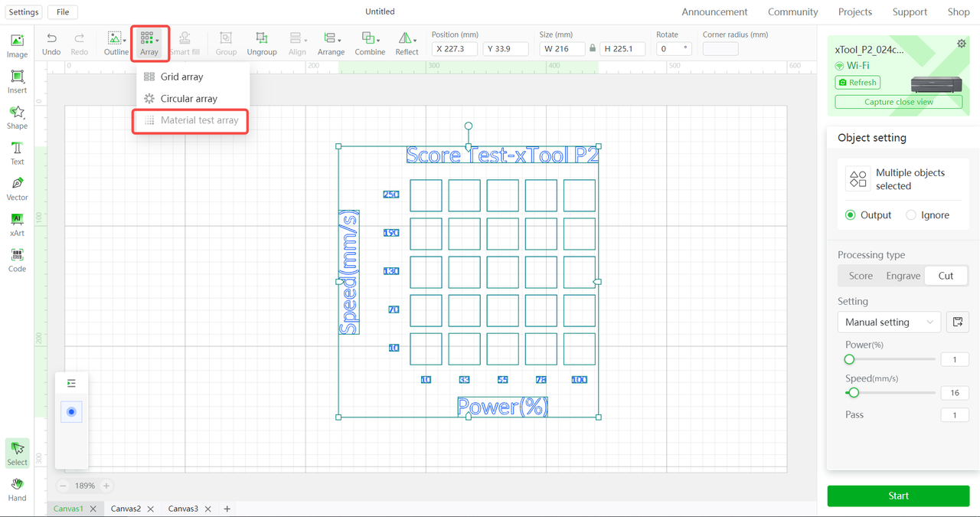The image size is (980, 517).
Task: Ungroup the selected objects
Action: point(262,44)
